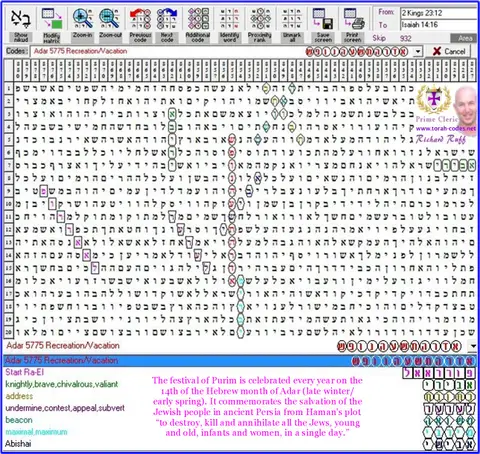This screenshot has height=454, width=480.
Task: Select the 'maximal,maximum' list entry
Action: (36, 432)
